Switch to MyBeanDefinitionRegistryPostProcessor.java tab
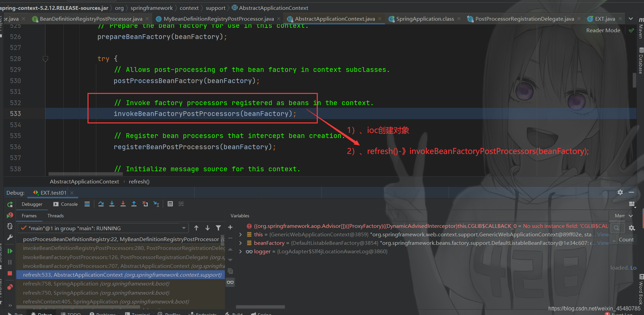 click(x=219, y=19)
